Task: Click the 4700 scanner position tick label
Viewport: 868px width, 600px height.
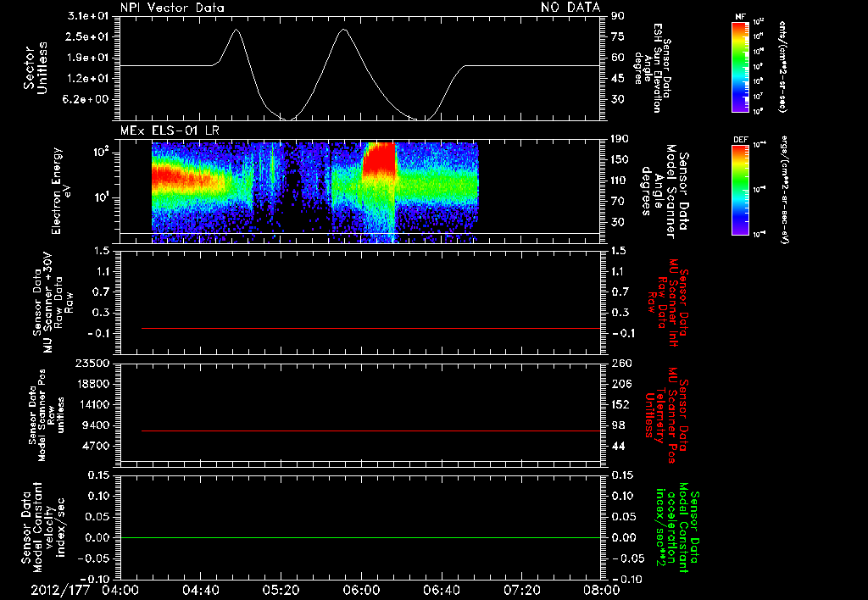Action: point(95,446)
